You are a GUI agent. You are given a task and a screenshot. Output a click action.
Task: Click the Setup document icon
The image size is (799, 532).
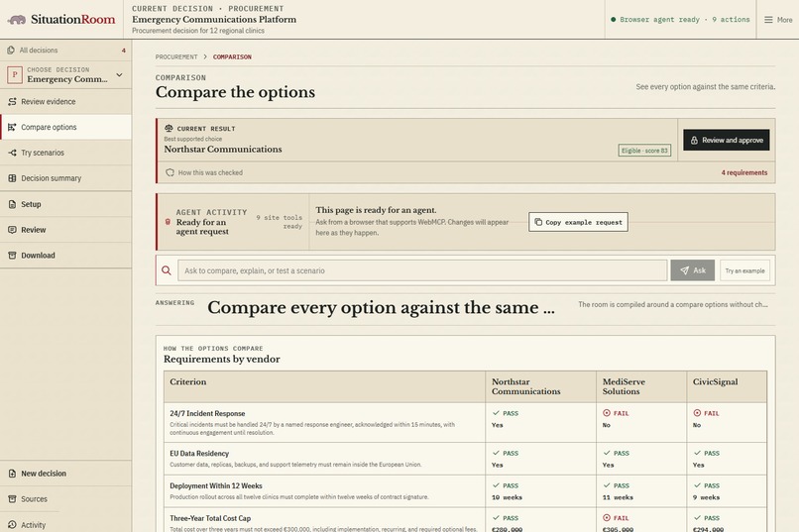coord(12,204)
